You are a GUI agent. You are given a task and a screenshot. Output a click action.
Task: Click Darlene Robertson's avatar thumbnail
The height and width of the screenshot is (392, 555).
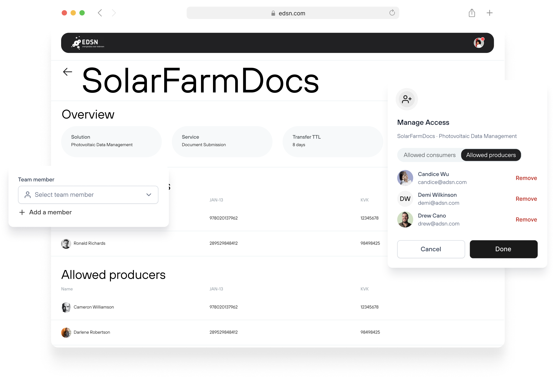pos(66,332)
